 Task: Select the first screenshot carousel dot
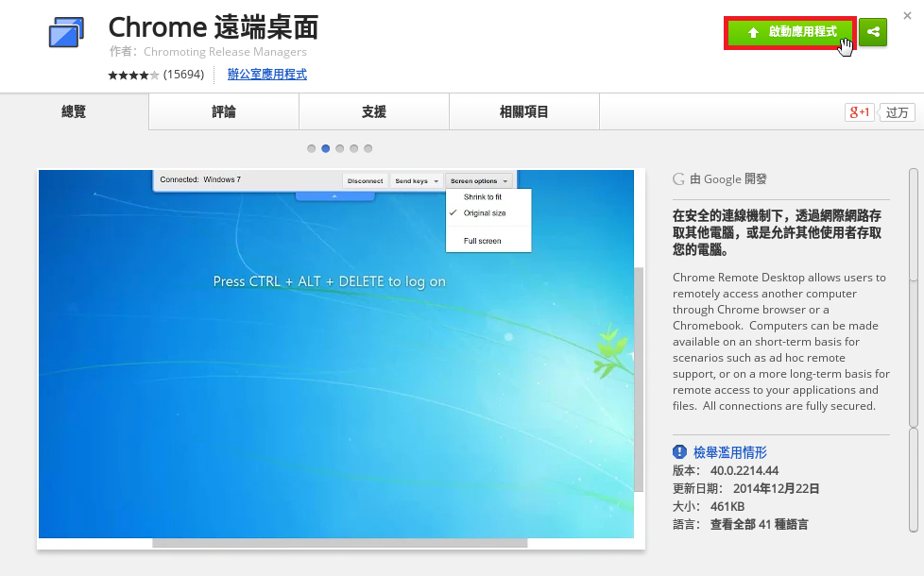click(311, 148)
